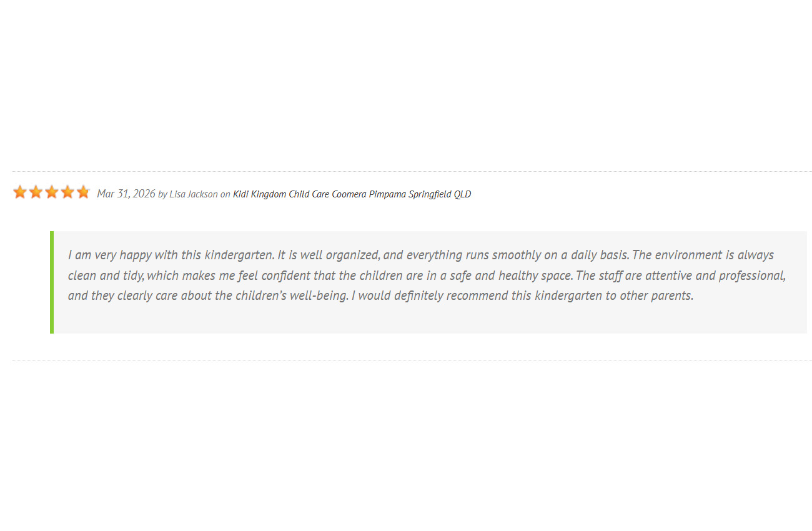812x531 pixels.
Task: Click the review date Mar 31, 2026
Action: click(x=126, y=194)
